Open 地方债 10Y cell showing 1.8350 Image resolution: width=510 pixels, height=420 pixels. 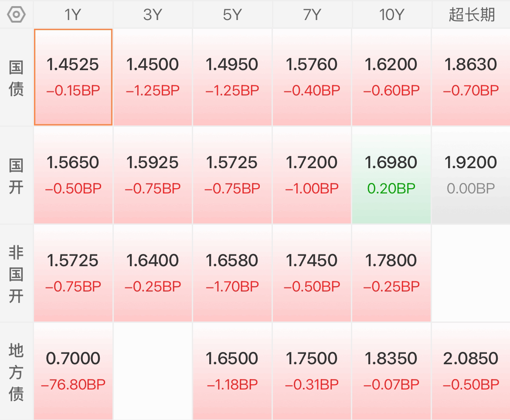tap(391, 371)
